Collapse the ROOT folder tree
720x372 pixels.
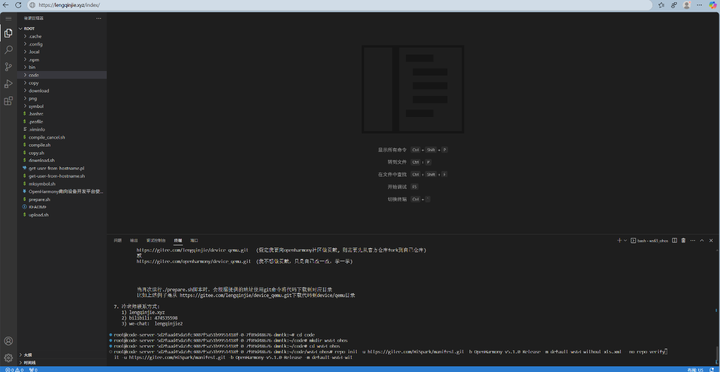click(62, 28)
